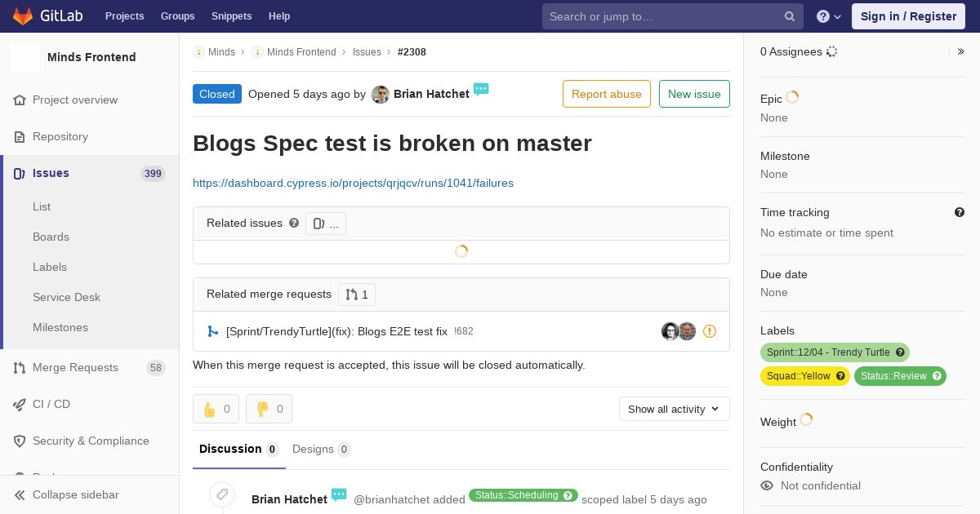Click the Minds Frontend breadcrumb icon
Image resolution: width=980 pixels, height=514 pixels.
tap(257, 52)
